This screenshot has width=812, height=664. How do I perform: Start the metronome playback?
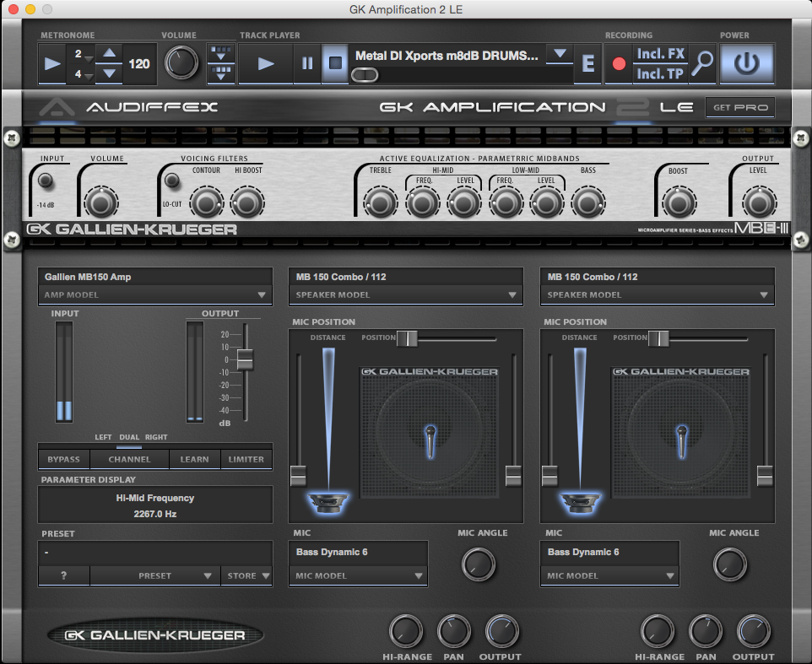(x=52, y=64)
